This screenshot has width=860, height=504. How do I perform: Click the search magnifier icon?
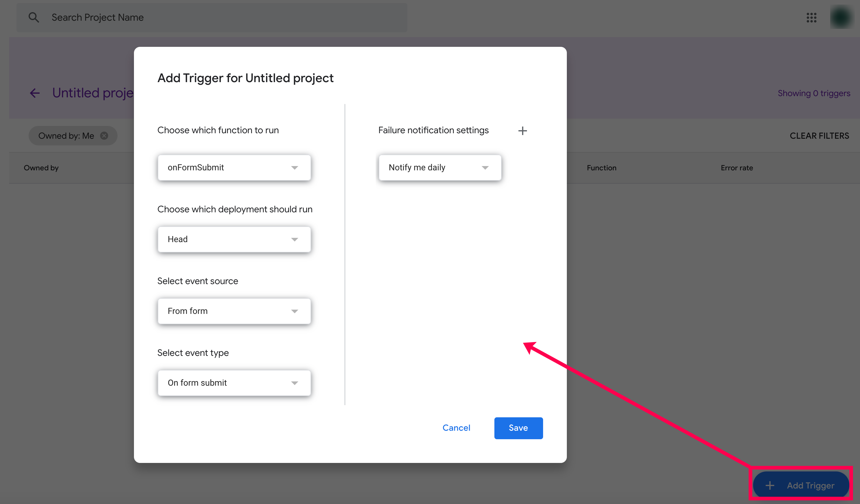click(x=33, y=17)
